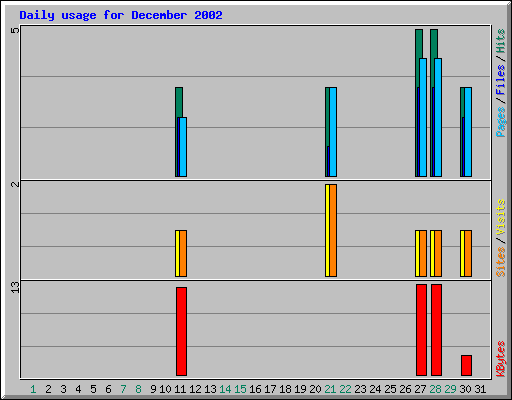Click the 'Files' legend label
The width and height of the screenshot is (512, 400).
click(500, 80)
